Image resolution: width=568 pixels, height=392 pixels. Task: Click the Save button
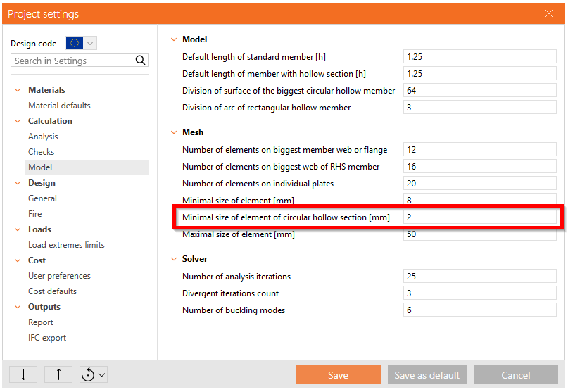pos(339,374)
